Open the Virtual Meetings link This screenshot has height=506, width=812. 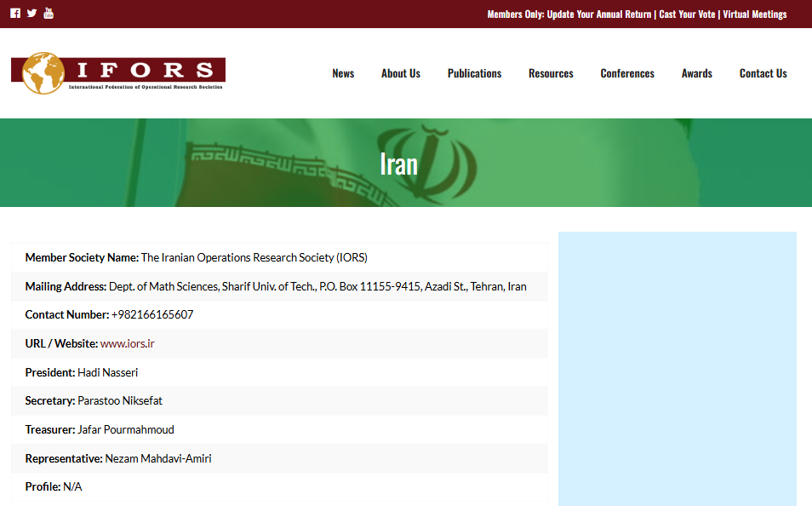point(754,14)
